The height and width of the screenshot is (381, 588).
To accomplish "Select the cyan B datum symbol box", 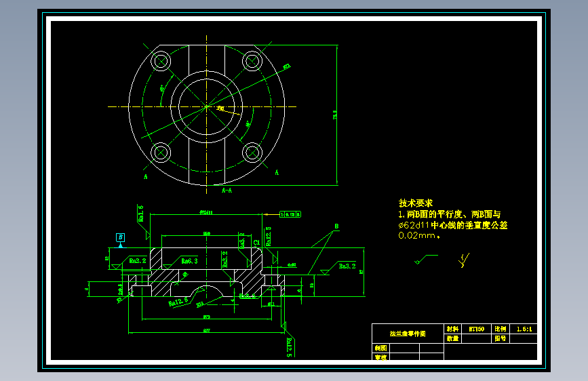I will point(120,237).
